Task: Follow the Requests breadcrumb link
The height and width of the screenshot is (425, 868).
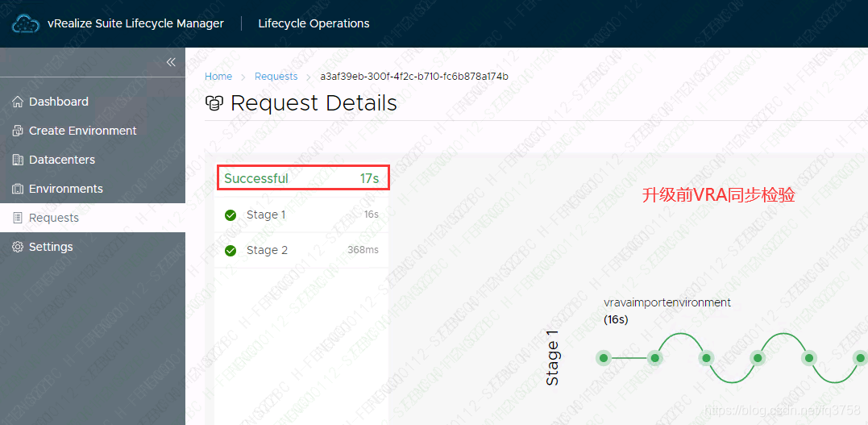Action: [276, 77]
